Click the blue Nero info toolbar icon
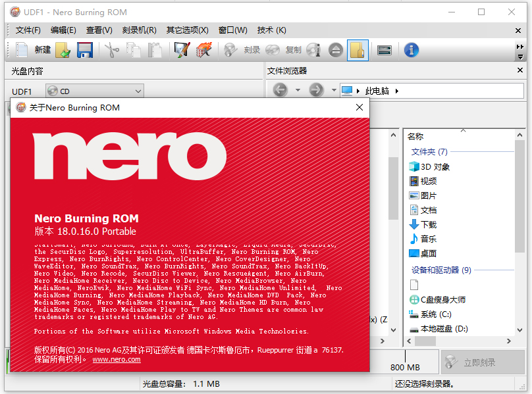532x394 pixels. coord(411,50)
